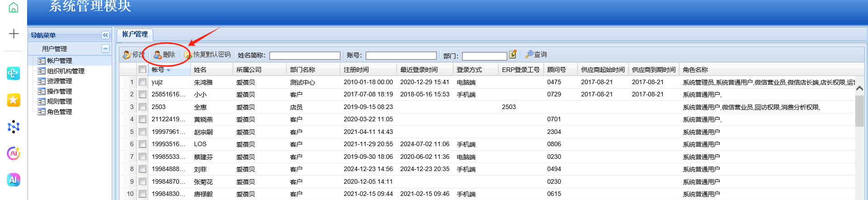Check the row for 小小
This screenshot has height=200, width=868.
tap(142, 95)
